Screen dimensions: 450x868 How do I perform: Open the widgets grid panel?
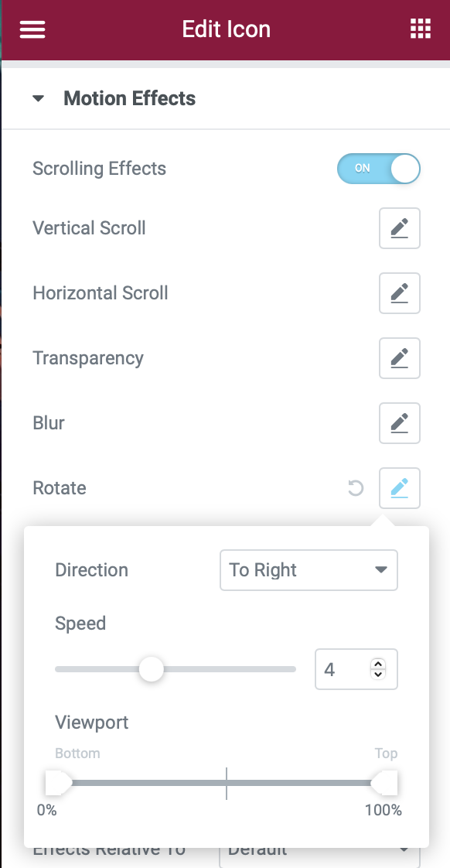[420, 29]
